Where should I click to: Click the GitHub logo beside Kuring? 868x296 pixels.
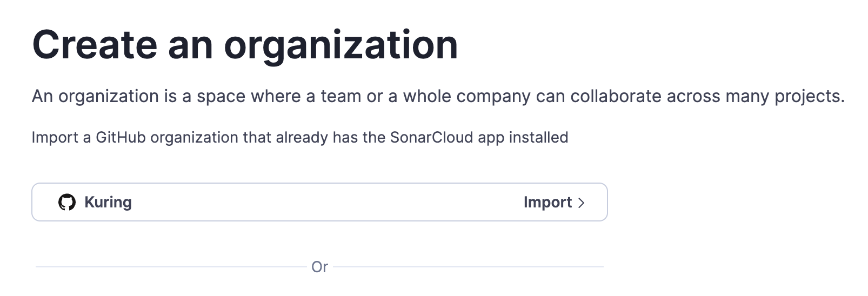(67, 202)
